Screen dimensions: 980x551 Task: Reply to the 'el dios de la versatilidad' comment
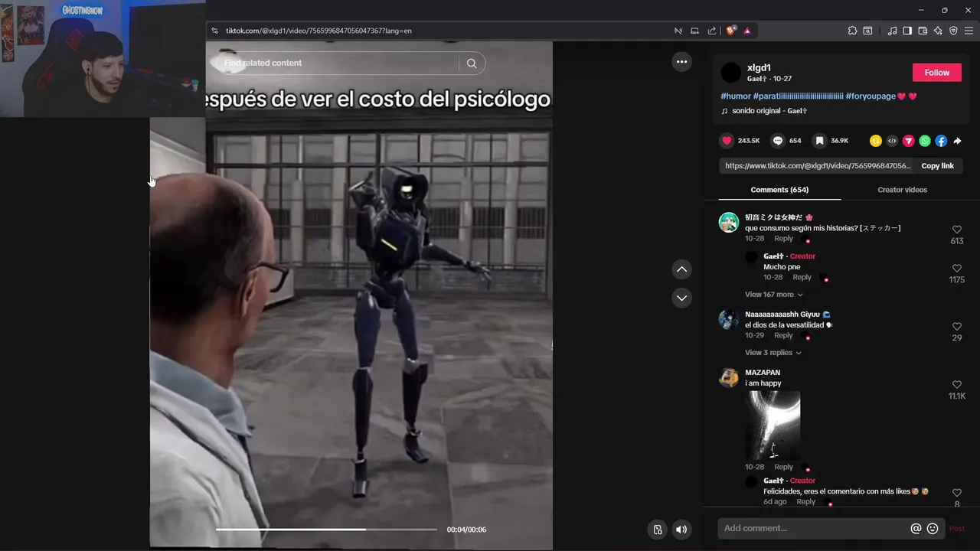[x=783, y=335]
